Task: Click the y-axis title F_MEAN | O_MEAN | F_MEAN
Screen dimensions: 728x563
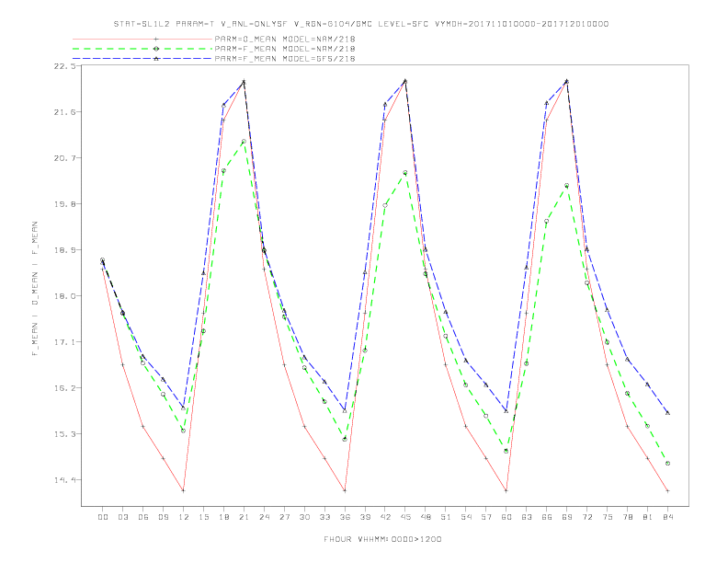Action: pos(35,289)
